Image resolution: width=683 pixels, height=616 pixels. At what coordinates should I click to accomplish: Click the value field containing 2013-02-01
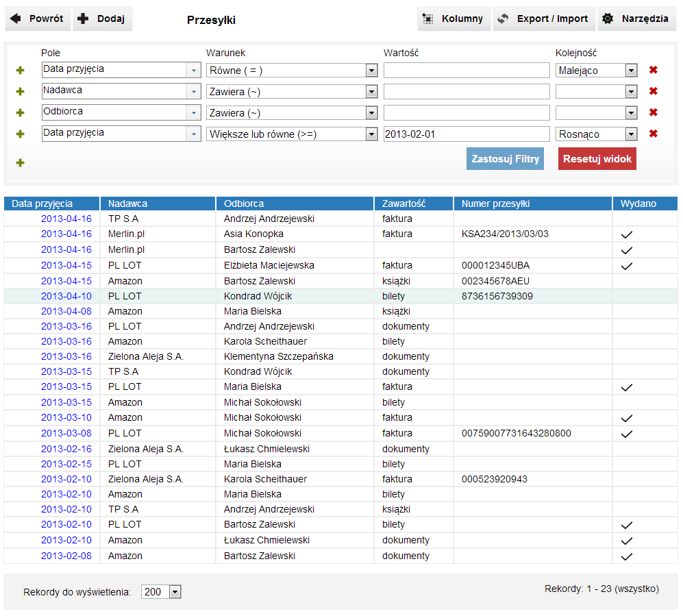click(466, 134)
